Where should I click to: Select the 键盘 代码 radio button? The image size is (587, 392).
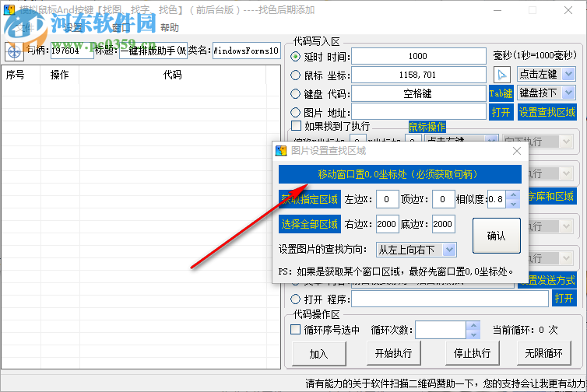(295, 93)
